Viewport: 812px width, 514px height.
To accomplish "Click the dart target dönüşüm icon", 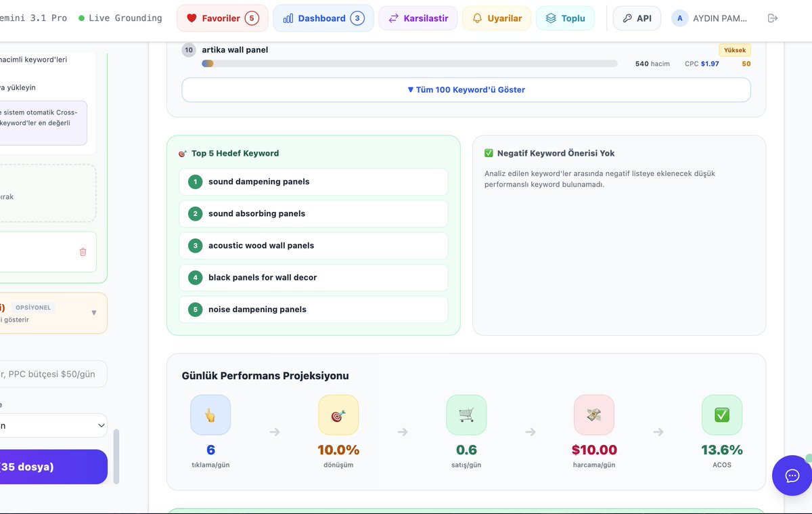I will click(338, 414).
